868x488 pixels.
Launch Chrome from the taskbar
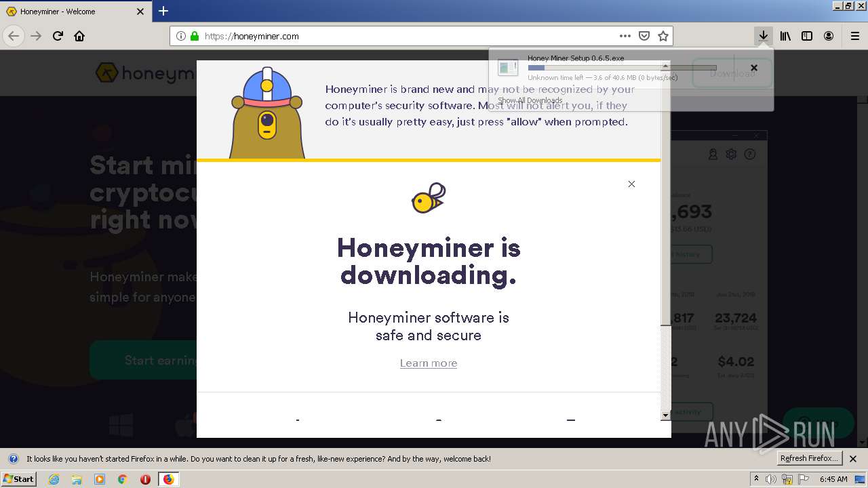[x=122, y=479]
